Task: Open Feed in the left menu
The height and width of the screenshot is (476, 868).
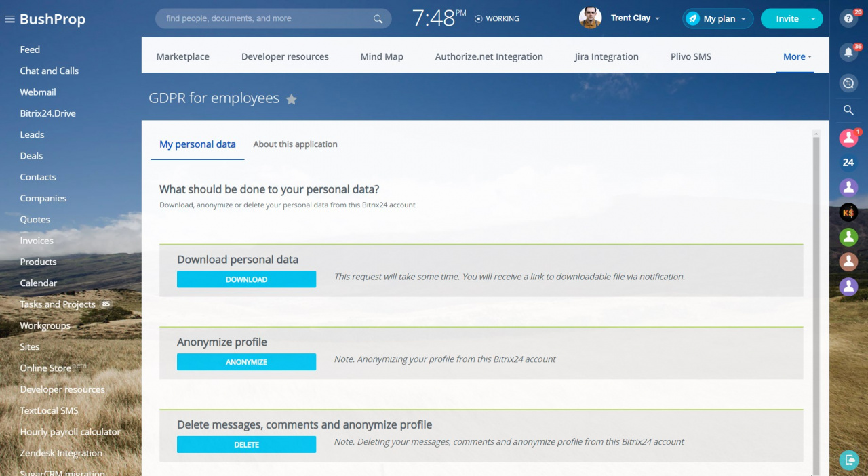Action: [x=30, y=49]
